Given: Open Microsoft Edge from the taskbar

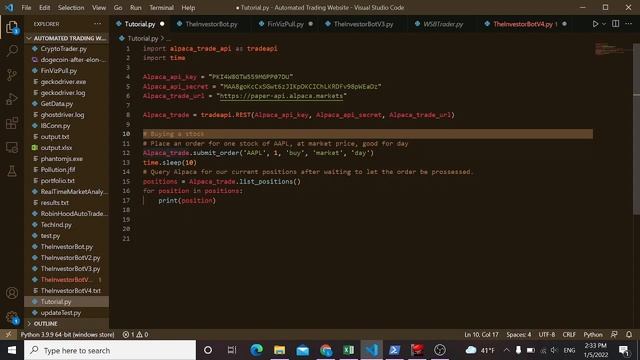Looking at the screenshot, I should tap(256, 350).
